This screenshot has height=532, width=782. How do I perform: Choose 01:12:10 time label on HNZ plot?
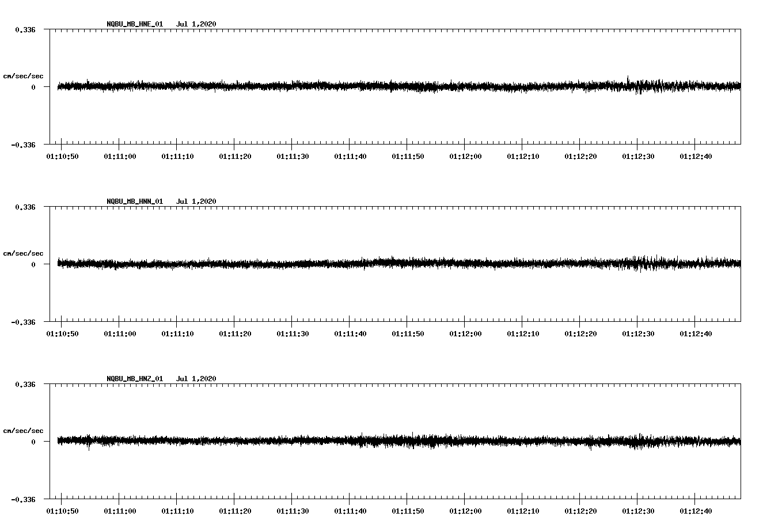point(523,511)
